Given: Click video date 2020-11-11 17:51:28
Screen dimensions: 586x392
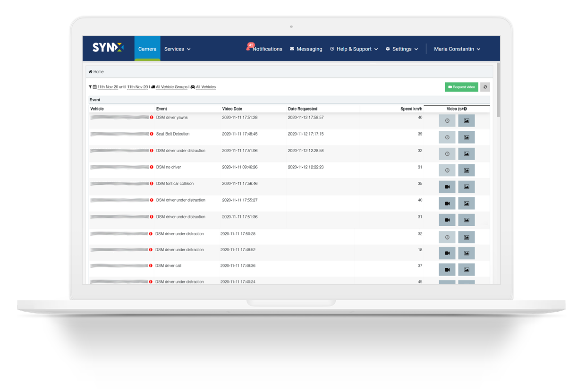Looking at the screenshot, I should [x=240, y=118].
